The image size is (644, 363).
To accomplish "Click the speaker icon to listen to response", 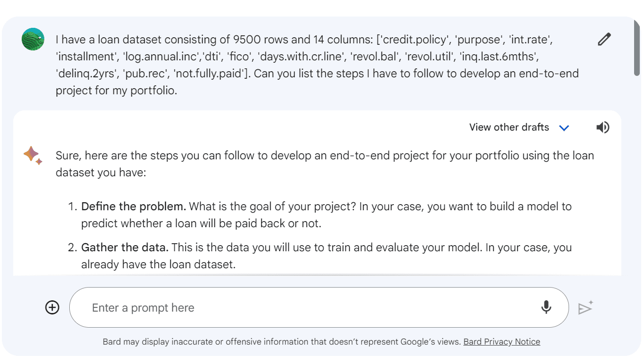I will pos(603,127).
